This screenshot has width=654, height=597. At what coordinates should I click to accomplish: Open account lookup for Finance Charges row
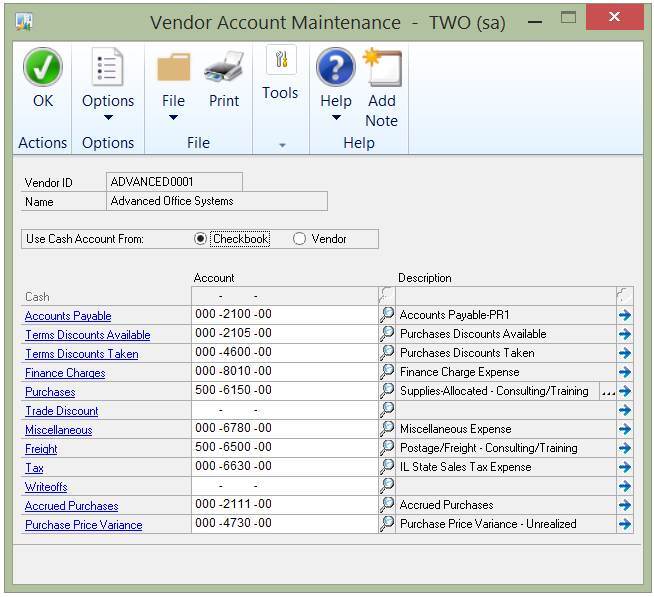click(387, 372)
